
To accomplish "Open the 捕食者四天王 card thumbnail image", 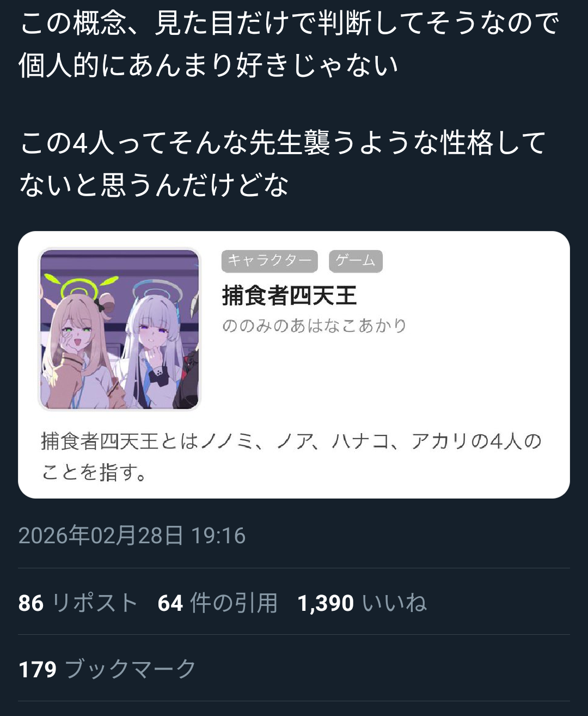I will click(119, 329).
